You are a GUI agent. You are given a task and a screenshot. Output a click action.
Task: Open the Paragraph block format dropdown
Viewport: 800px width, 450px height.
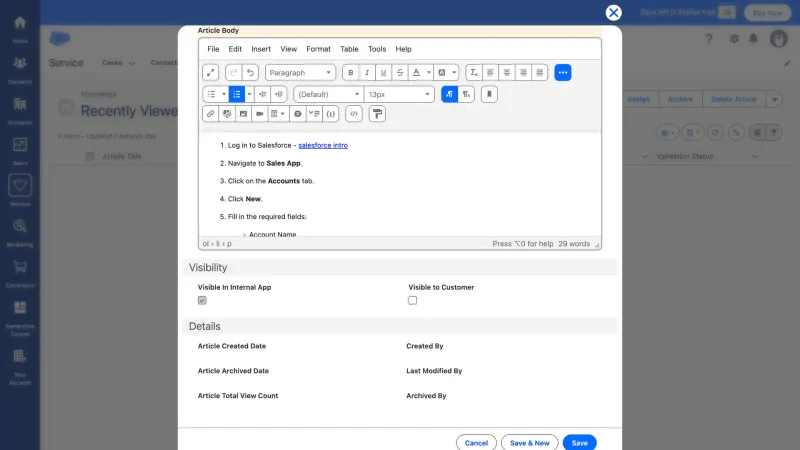pyautogui.click(x=300, y=72)
